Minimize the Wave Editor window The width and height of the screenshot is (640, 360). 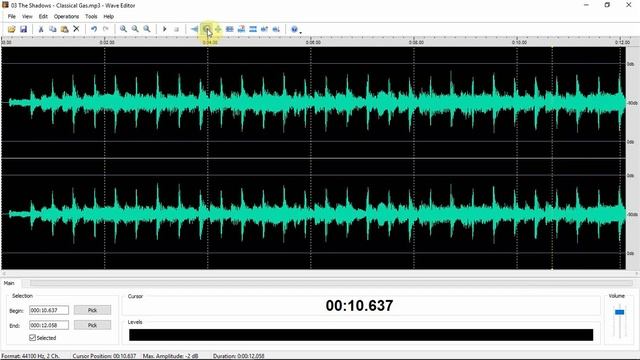tap(586, 5)
